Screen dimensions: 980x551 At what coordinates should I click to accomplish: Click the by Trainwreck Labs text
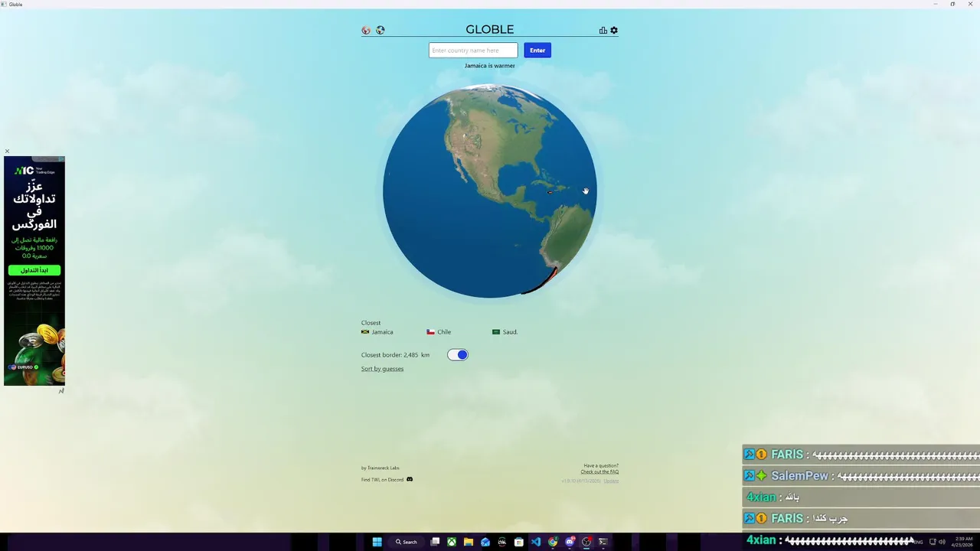[x=381, y=468]
